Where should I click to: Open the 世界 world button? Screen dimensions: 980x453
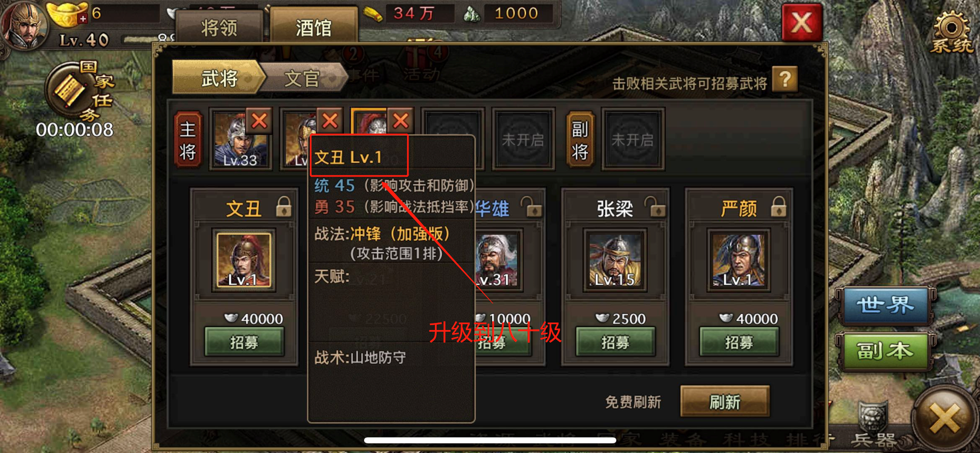pos(885,305)
